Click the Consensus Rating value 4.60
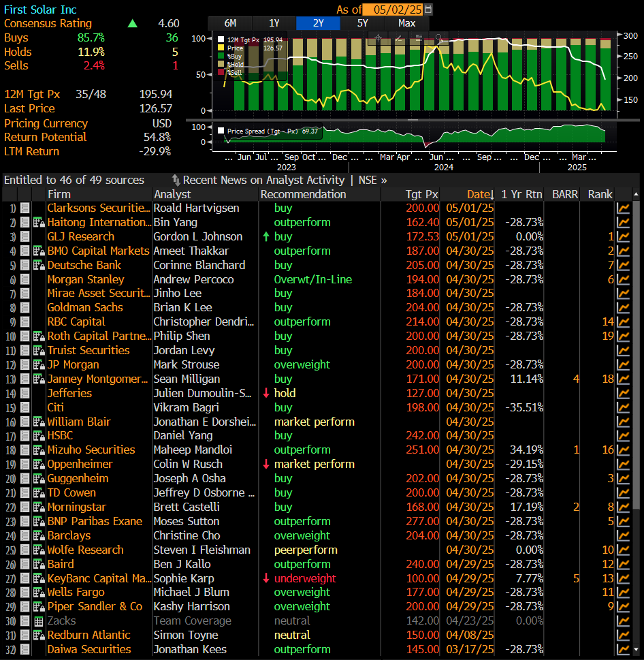Image resolution: width=644 pixels, height=660 pixels. pyautogui.click(x=169, y=23)
